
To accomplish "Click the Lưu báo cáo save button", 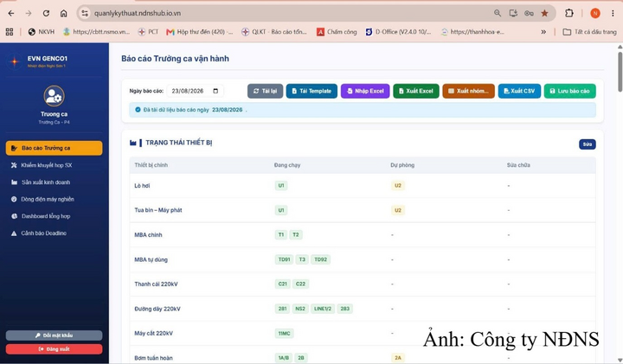I will coord(569,91).
